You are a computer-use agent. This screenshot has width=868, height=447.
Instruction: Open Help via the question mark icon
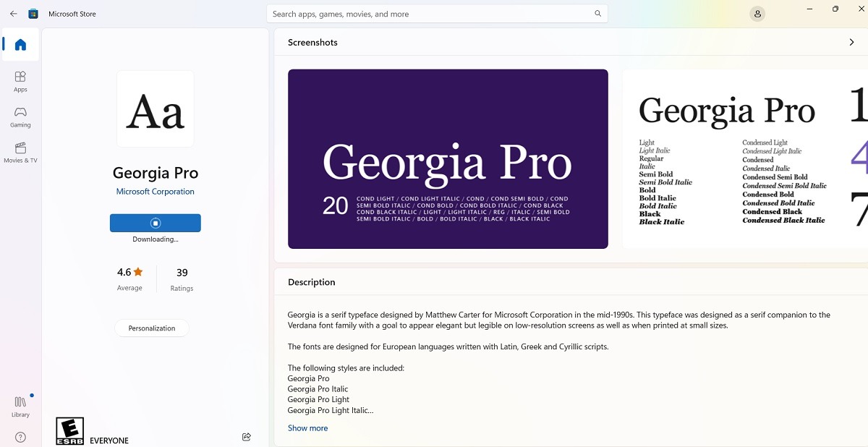coord(20,437)
